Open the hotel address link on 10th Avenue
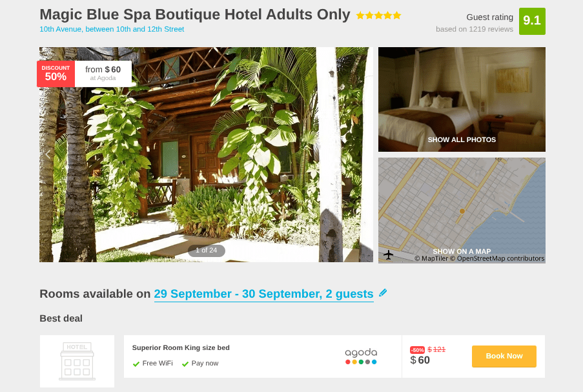Screen dimensions: 583x392 click(x=112, y=29)
